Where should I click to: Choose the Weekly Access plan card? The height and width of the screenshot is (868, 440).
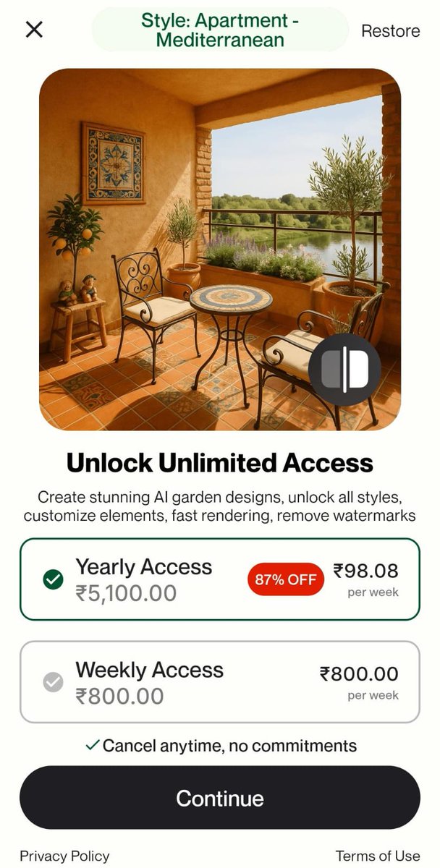(x=220, y=682)
